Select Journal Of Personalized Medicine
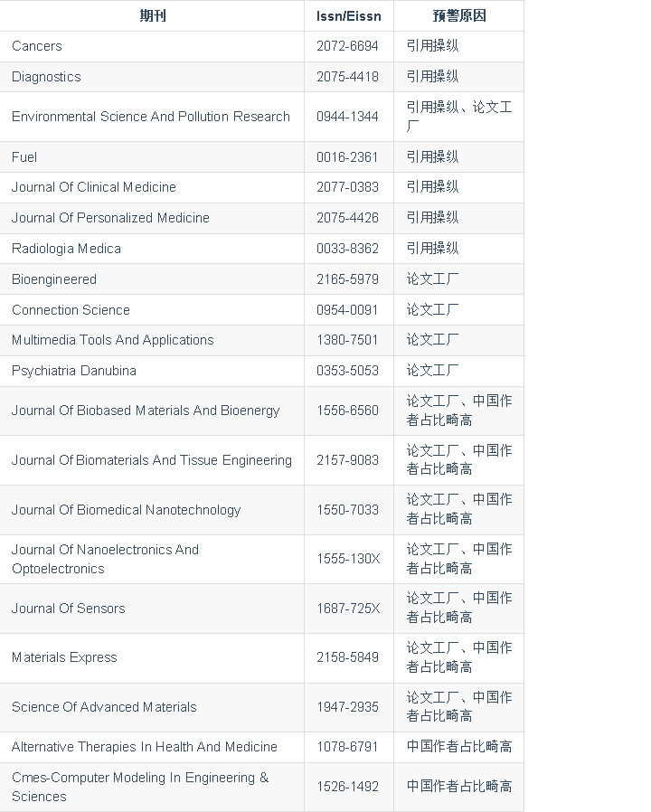The height and width of the screenshot is (812, 651). (110, 218)
